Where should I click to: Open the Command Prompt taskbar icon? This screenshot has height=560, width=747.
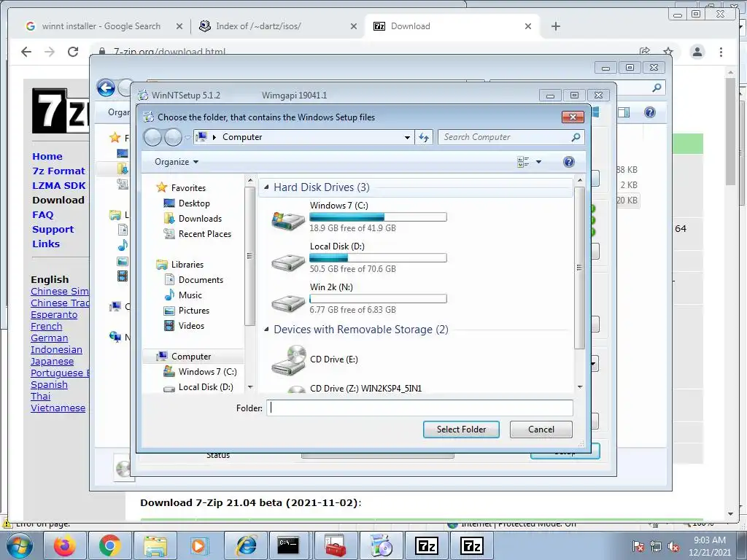click(x=289, y=545)
